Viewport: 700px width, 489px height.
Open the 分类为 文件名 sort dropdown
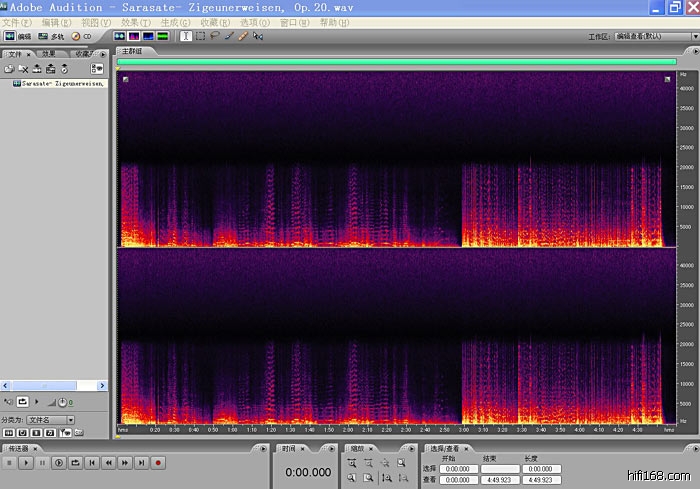[50, 419]
